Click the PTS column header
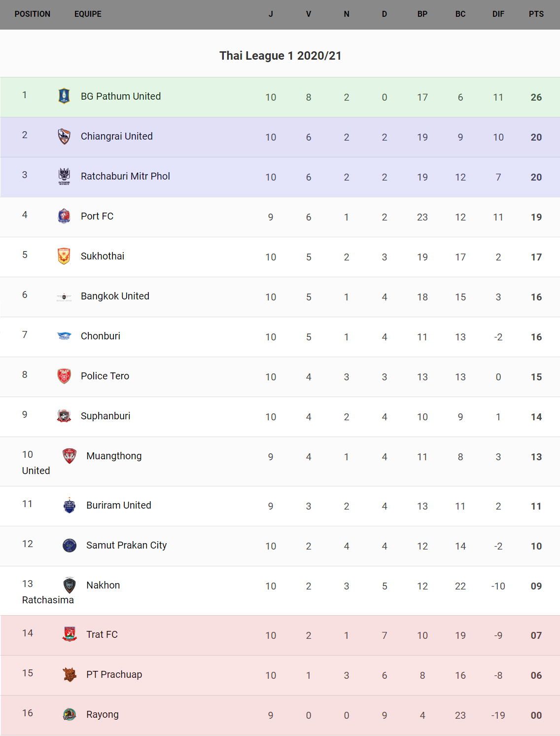The height and width of the screenshot is (736, 560). click(536, 14)
